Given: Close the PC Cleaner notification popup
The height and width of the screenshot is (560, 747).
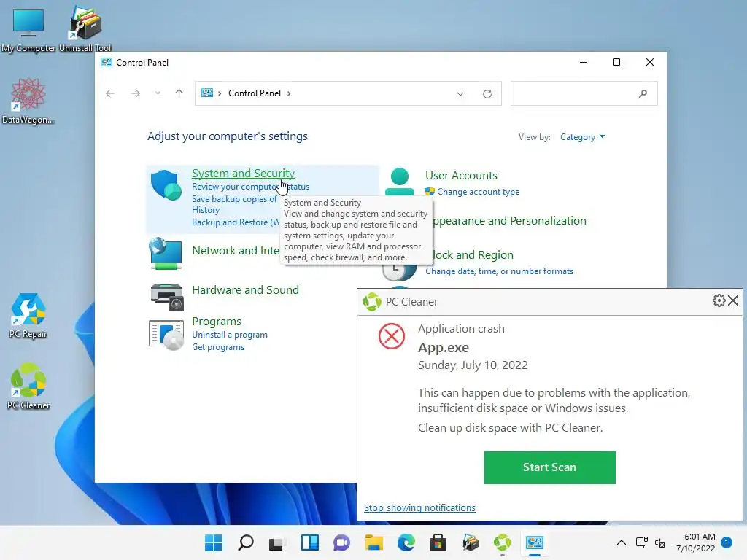Looking at the screenshot, I should [x=733, y=300].
